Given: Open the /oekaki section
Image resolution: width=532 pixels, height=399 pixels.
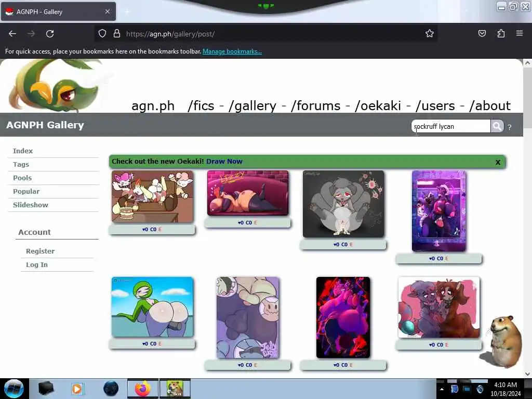Looking at the screenshot, I should (x=378, y=106).
